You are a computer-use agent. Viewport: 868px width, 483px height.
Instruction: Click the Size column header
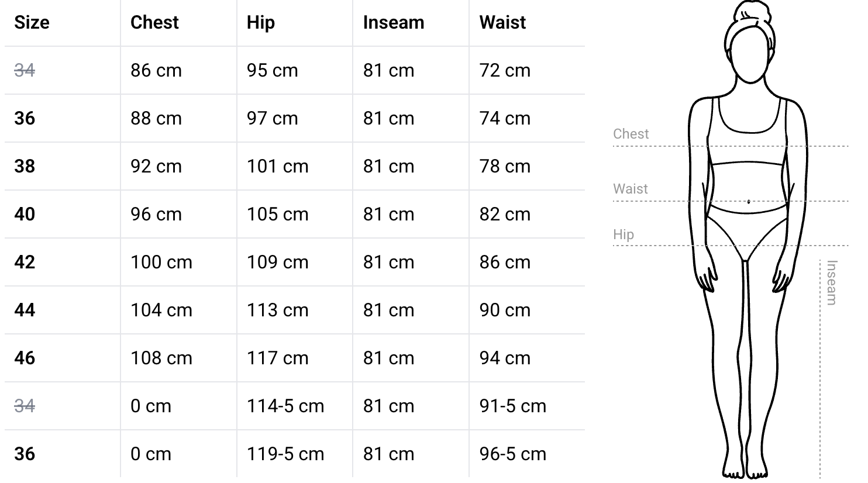32,22
